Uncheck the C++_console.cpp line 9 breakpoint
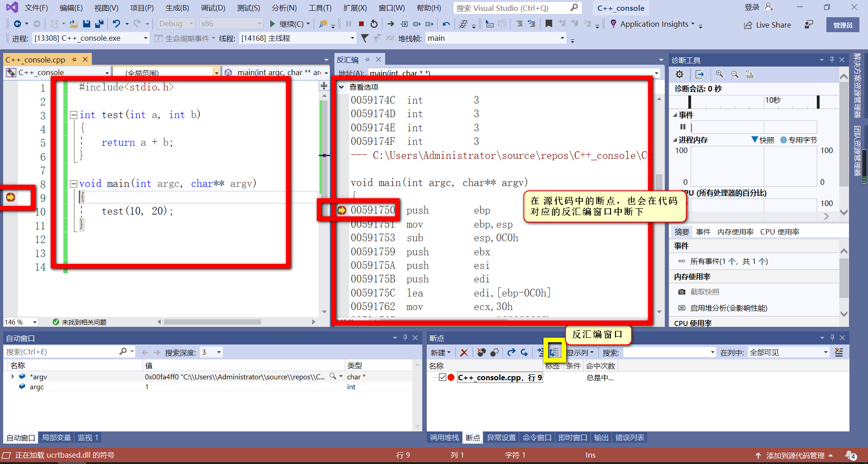The height and width of the screenshot is (464, 868). pos(443,378)
